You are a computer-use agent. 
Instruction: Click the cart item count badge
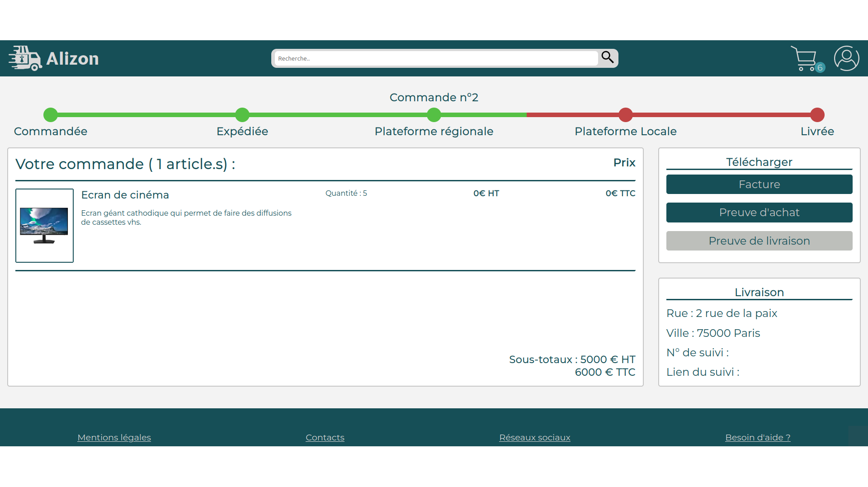click(820, 68)
